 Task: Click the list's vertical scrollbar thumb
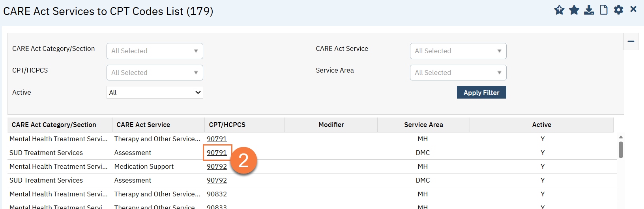click(x=621, y=150)
